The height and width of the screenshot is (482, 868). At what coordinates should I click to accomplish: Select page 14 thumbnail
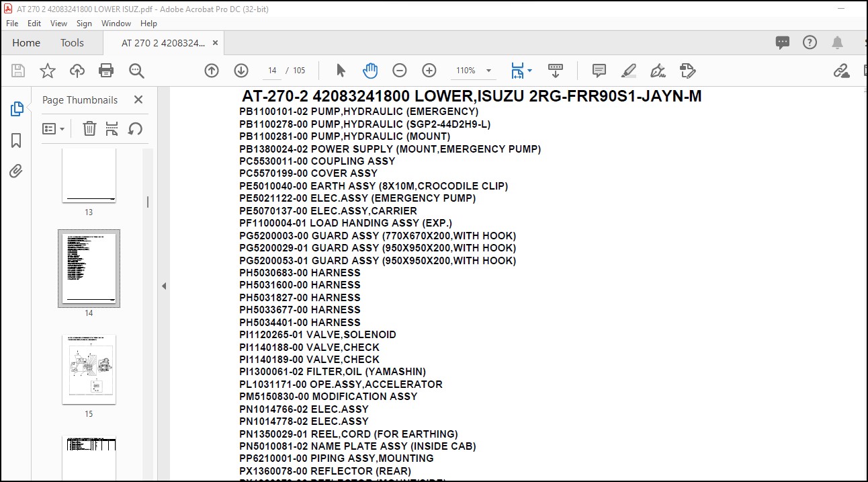pos(89,269)
